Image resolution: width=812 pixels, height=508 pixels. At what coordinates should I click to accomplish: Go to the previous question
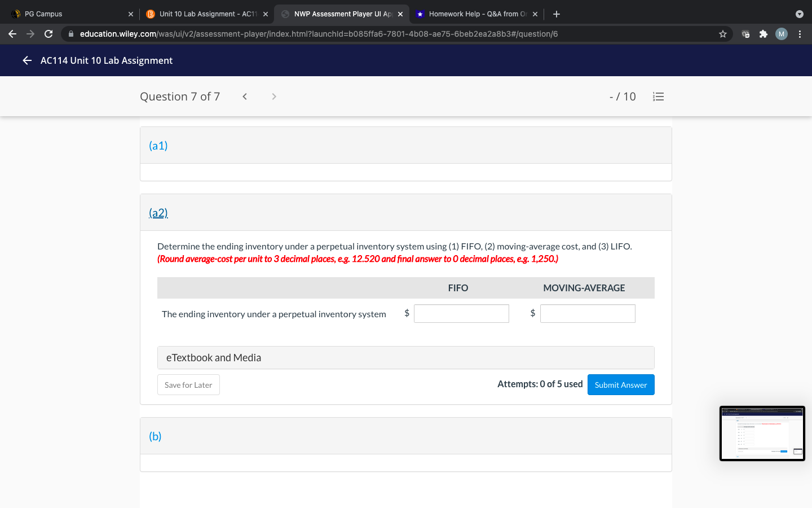[x=245, y=97]
